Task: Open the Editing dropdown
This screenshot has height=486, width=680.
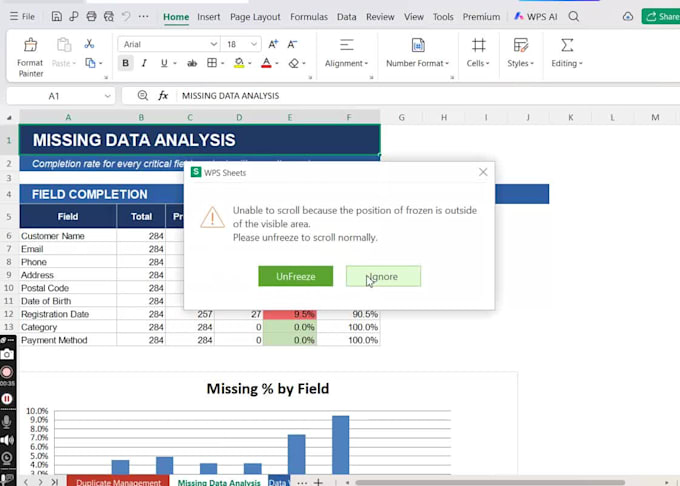Action: pyautogui.click(x=567, y=53)
